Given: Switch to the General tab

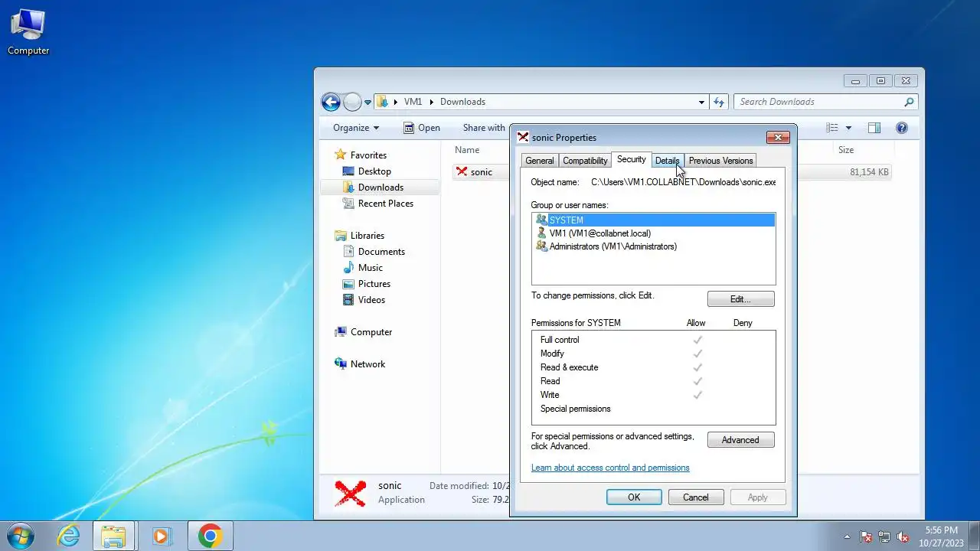Looking at the screenshot, I should tap(540, 161).
